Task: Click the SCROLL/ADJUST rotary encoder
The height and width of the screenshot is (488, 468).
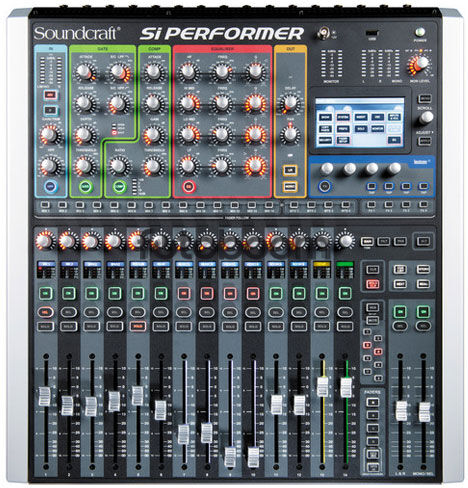Action: [426, 118]
